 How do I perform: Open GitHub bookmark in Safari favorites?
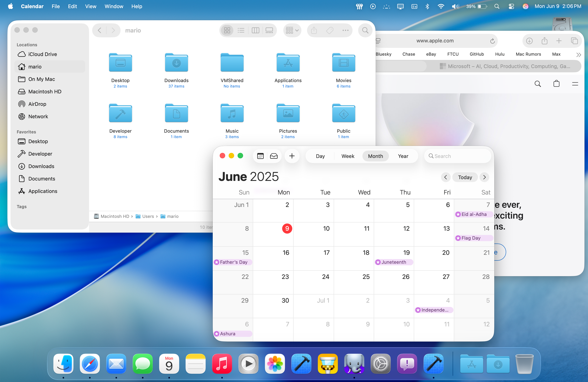(x=477, y=54)
